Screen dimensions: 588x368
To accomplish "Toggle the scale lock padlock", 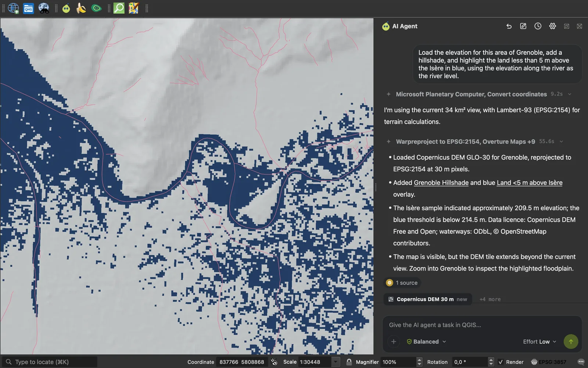I will point(349,362).
